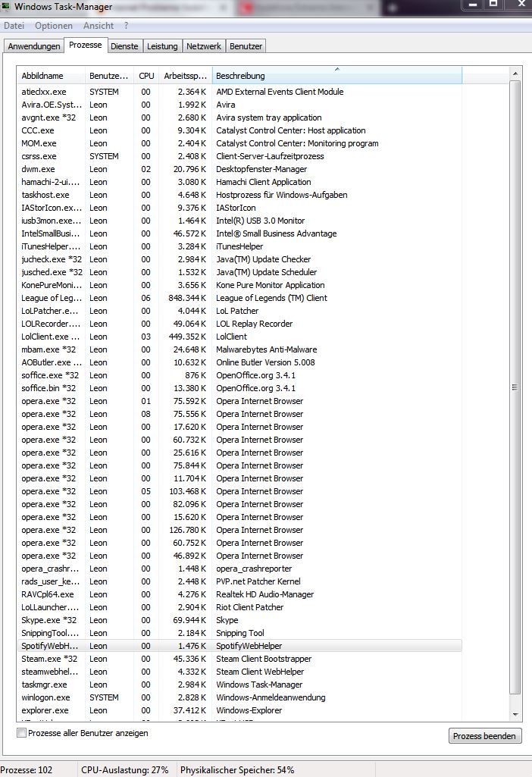Viewport: 532px width, 777px height.
Task: Click the Task-Manager title bar icon
Action: tap(5, 6)
